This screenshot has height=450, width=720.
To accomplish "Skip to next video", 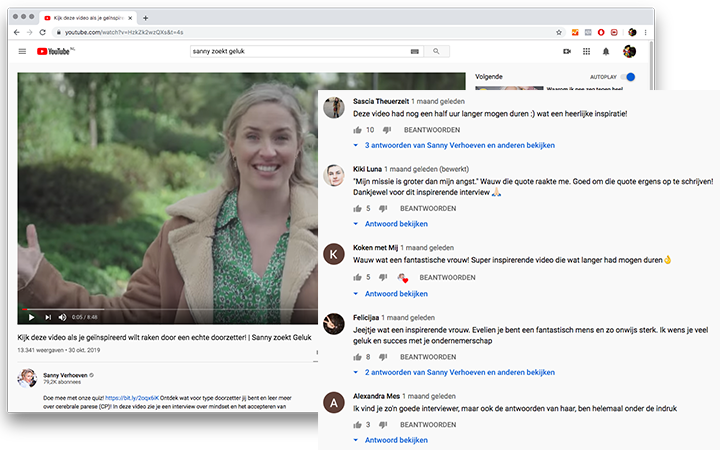I will (48, 317).
